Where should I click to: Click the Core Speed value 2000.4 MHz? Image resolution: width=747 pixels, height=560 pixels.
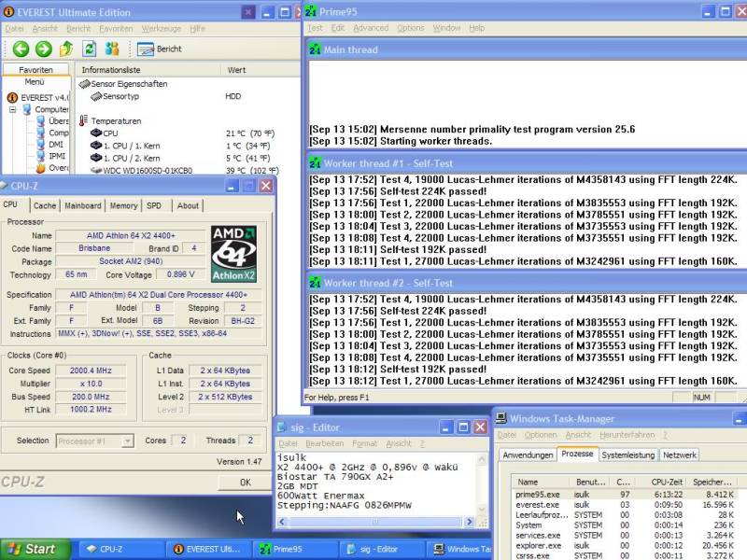coord(91,371)
